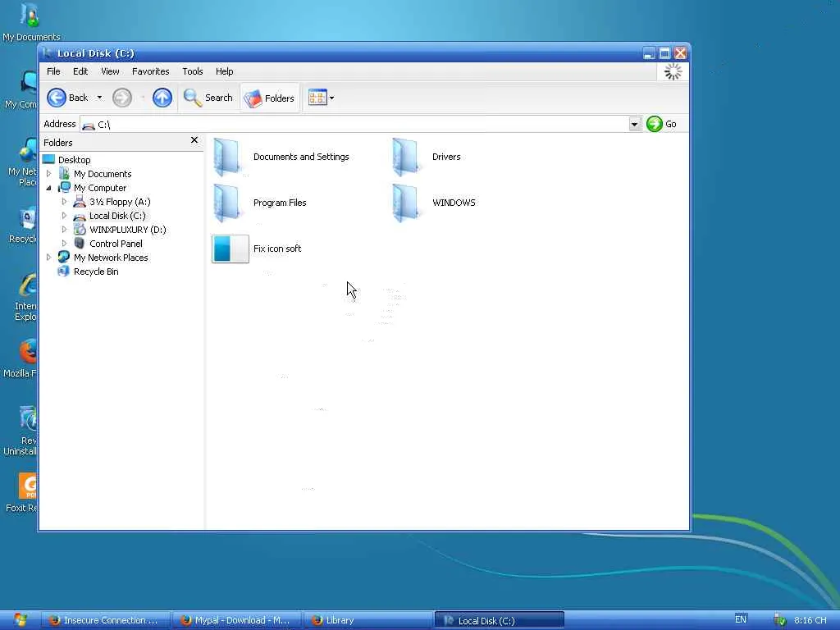Open the View menu
The height and width of the screenshot is (630, 840).
coord(110,71)
